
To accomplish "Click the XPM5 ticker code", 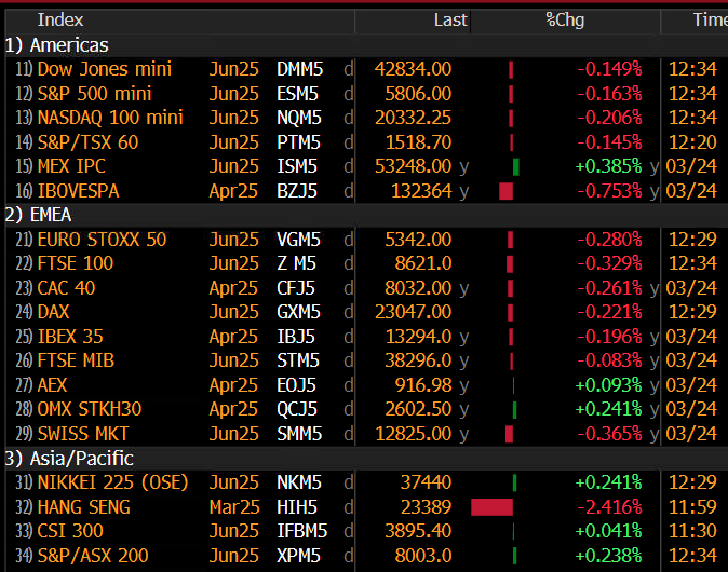I will tap(299, 556).
